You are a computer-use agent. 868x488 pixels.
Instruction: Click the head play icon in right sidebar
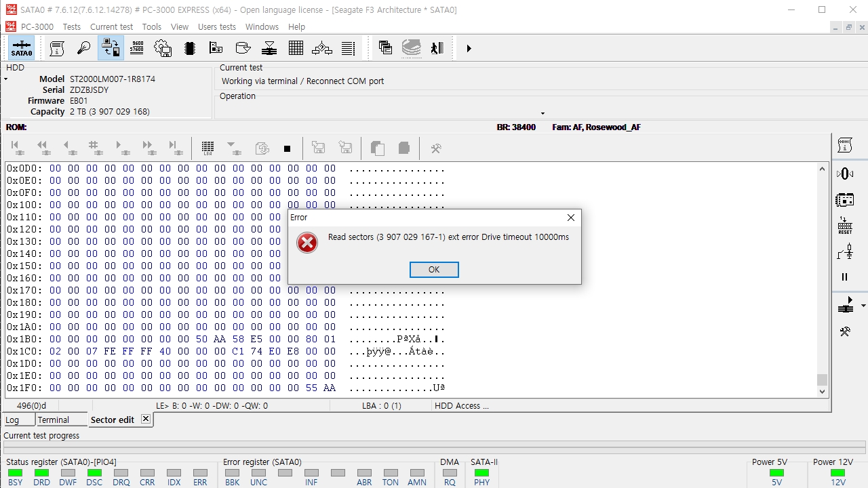pyautogui.click(x=845, y=306)
